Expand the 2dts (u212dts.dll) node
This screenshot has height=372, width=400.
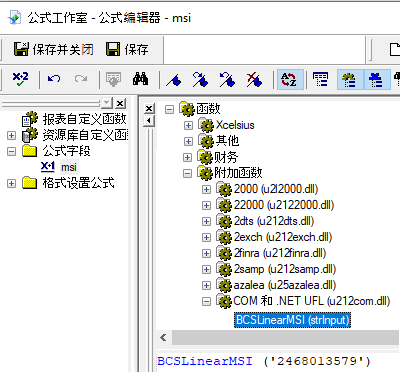tap(206, 221)
